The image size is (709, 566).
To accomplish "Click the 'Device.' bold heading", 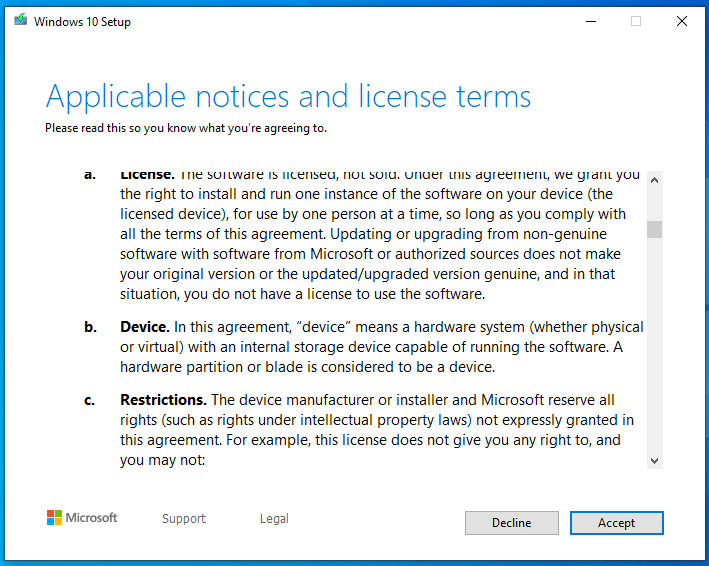I will pos(145,327).
